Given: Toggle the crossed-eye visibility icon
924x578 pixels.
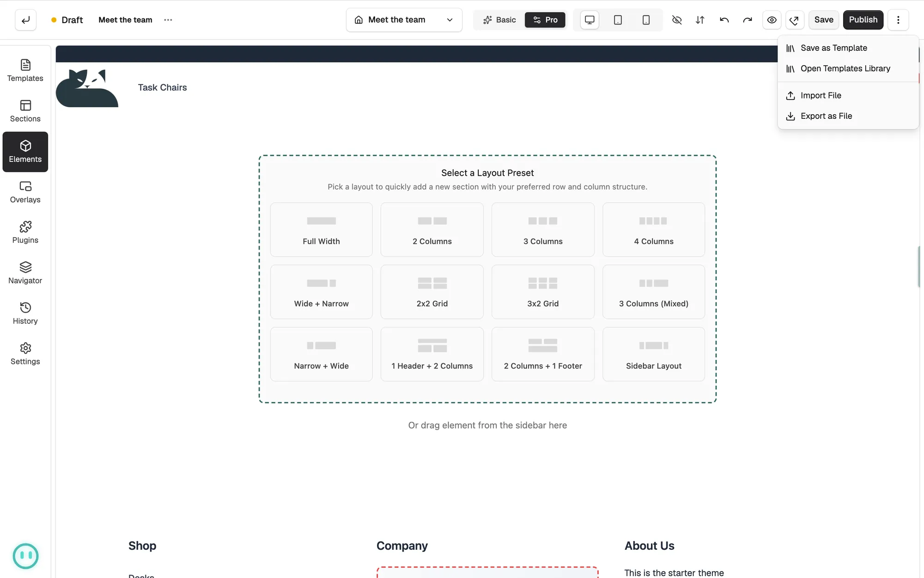Looking at the screenshot, I should pyautogui.click(x=676, y=20).
